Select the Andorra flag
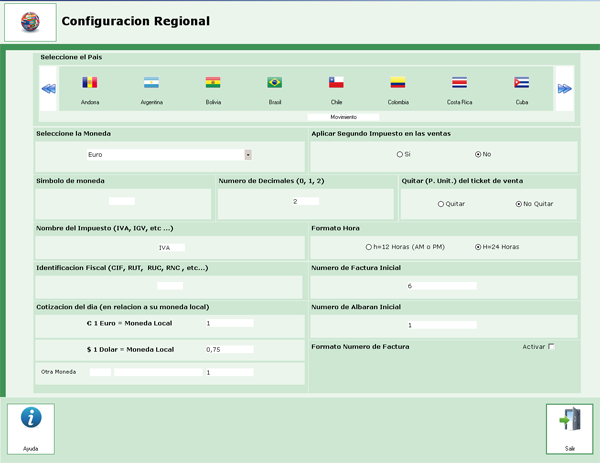Screen dimensions: 600x463 pos(90,83)
